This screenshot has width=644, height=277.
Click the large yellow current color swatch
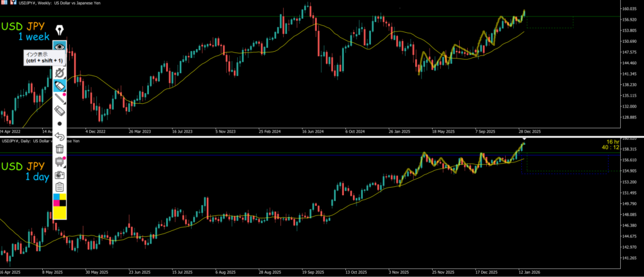pyautogui.click(x=60, y=213)
